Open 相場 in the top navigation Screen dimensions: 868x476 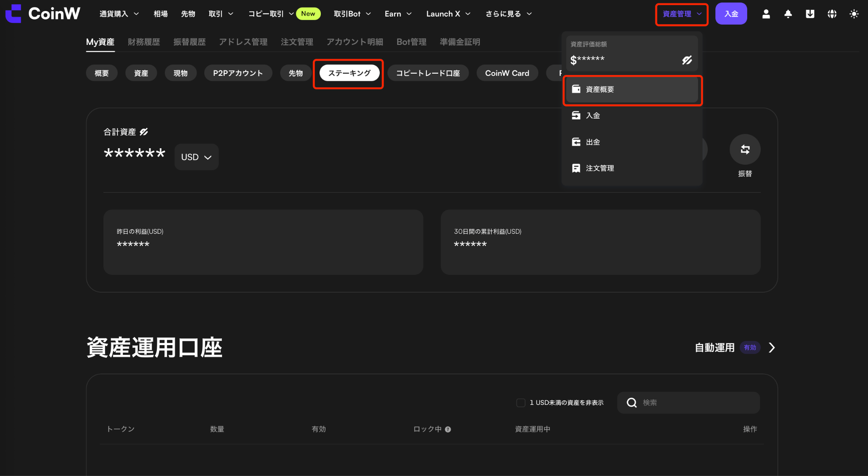(x=161, y=14)
